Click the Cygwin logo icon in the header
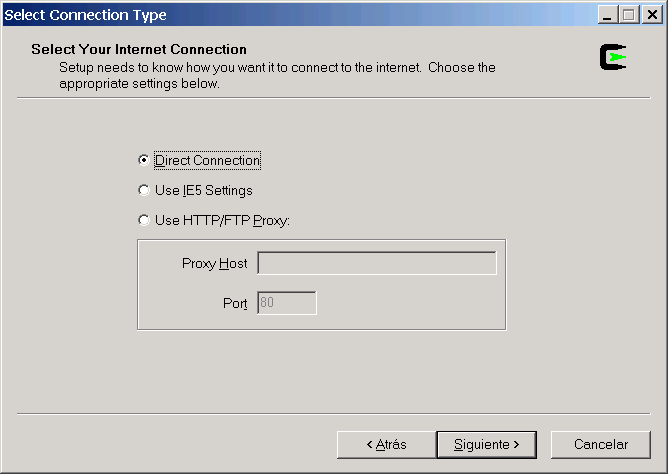This screenshot has height=474, width=668. (613, 57)
